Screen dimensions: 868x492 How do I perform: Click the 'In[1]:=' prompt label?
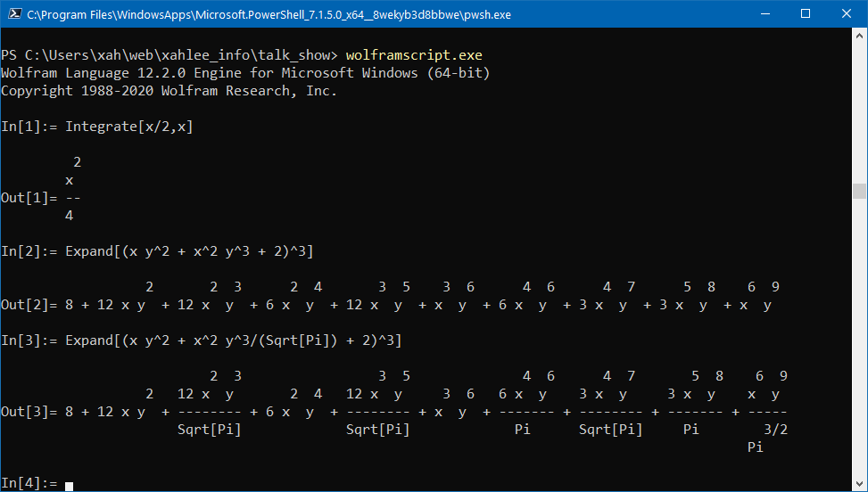click(29, 127)
